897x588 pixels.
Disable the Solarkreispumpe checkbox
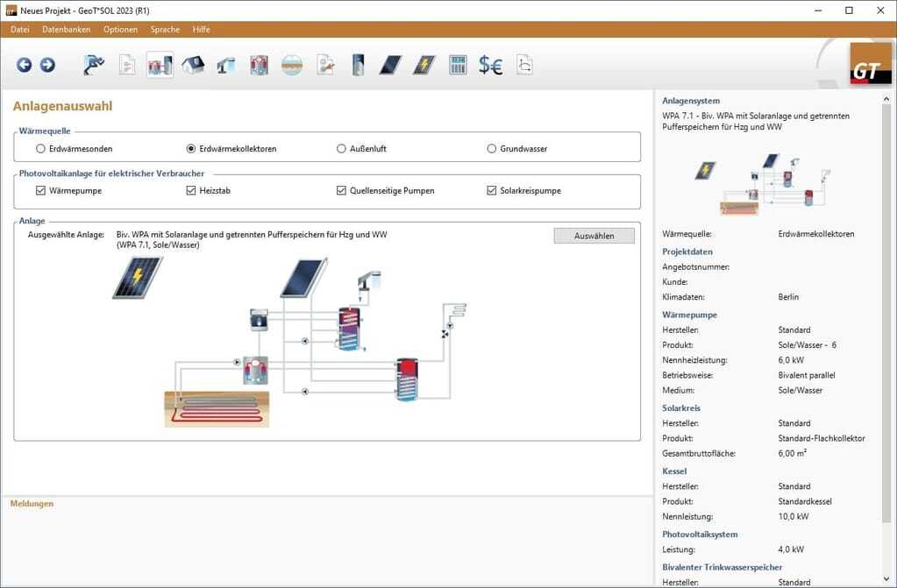[x=492, y=190]
